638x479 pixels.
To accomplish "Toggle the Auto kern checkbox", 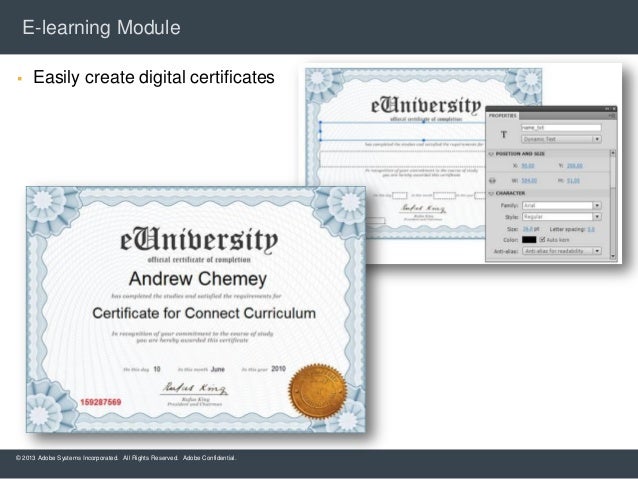I will coord(542,240).
